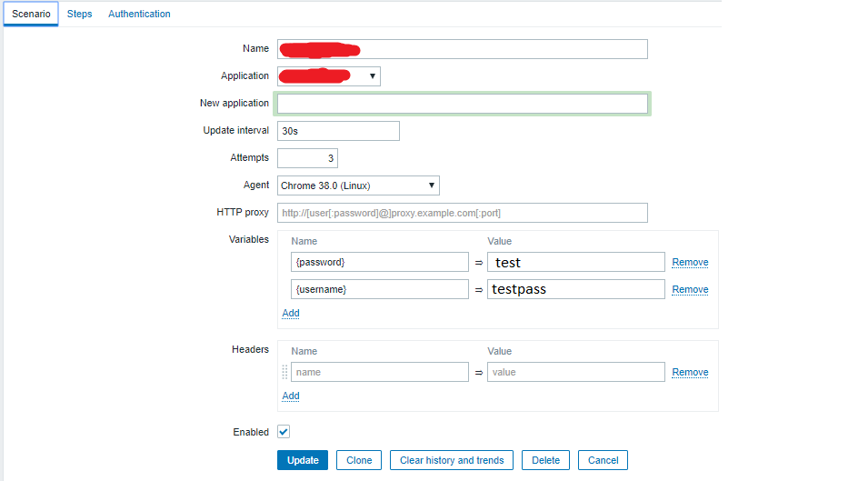This screenshot has height=481, width=868.
Task: Select the Scenario tab
Action: (31, 14)
